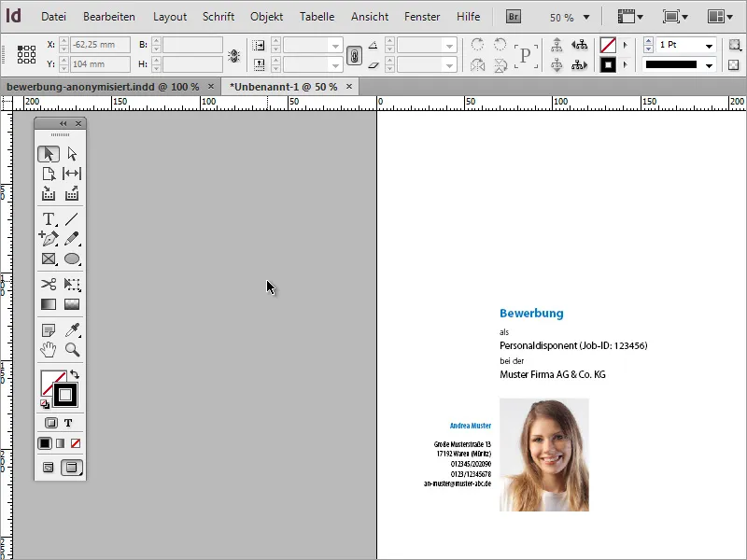Open the Ansicht menu

(x=370, y=17)
